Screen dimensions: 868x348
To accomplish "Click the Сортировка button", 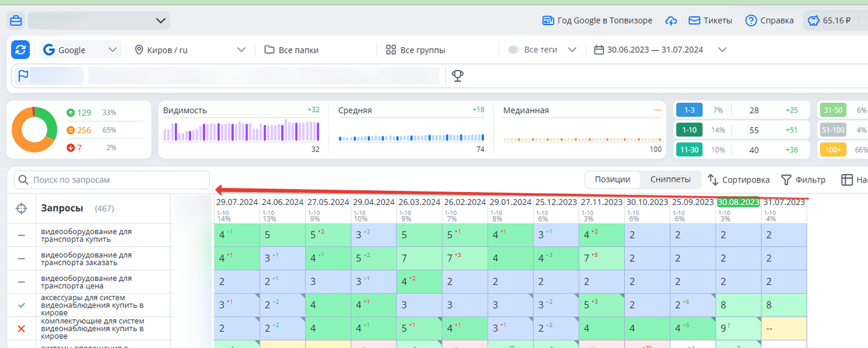I will 738,180.
